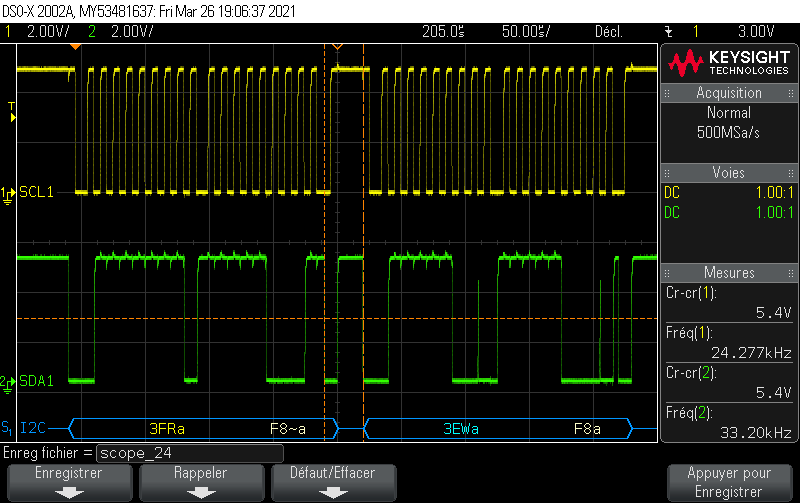Click the I2C serial decode bus label

34,429
